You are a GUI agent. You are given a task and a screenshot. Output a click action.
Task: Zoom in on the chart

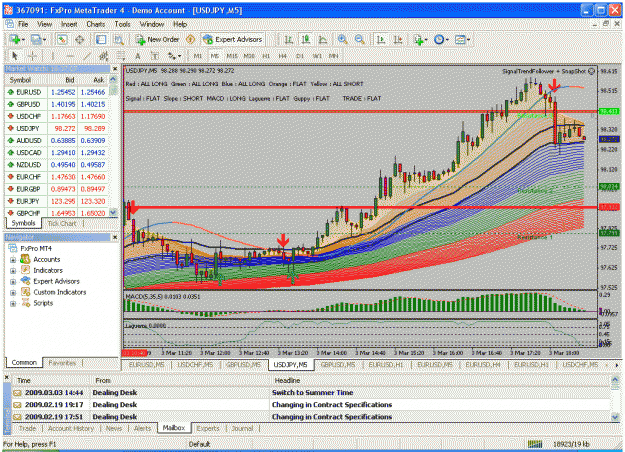click(x=342, y=39)
